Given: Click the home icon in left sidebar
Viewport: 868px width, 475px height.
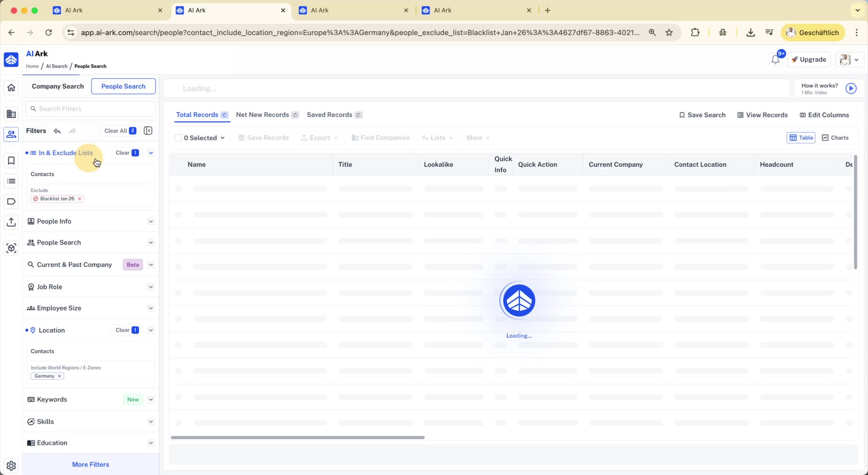Looking at the screenshot, I should click(x=11, y=88).
